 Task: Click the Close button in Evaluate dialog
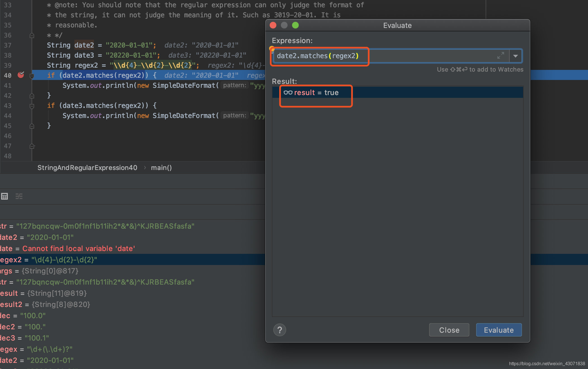point(449,330)
